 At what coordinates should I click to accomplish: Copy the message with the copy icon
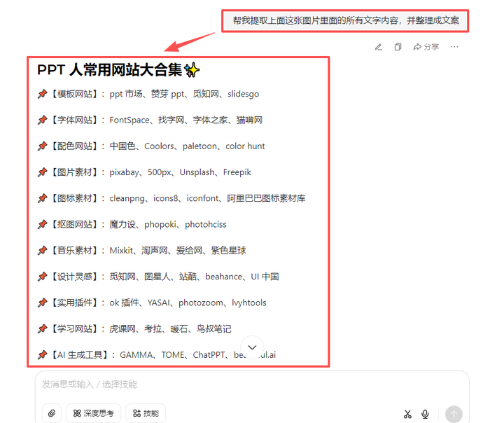[x=398, y=47]
